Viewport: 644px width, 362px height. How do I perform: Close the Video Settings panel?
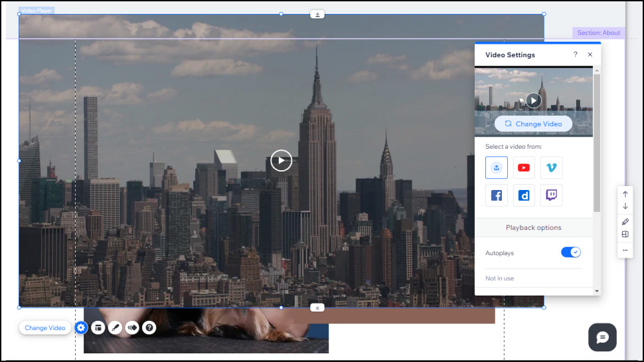coord(590,55)
